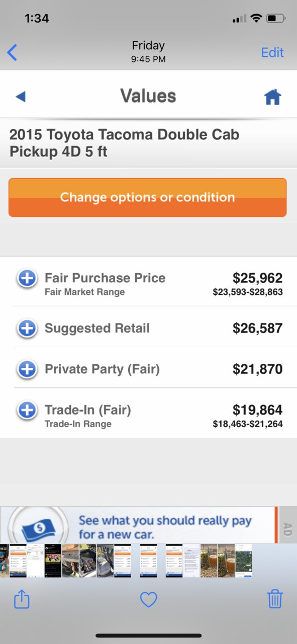Select the green jar thumbnail in strip
This screenshot has height=644, width=297.
point(209,560)
